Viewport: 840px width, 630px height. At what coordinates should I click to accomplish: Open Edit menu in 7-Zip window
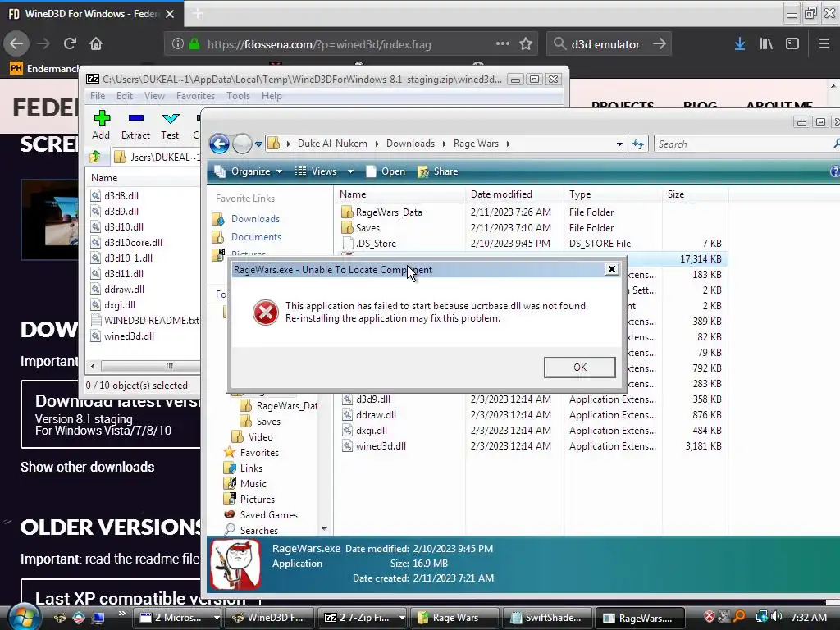[x=125, y=96]
